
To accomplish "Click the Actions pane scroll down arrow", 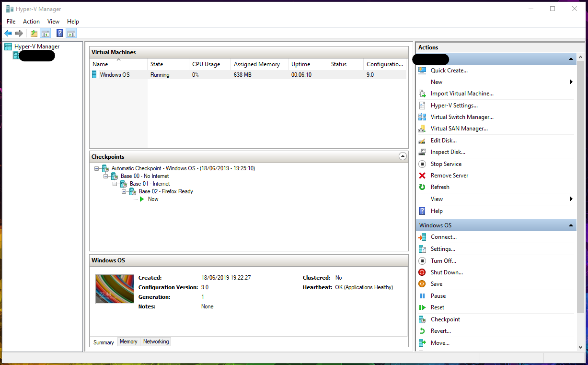I will tap(580, 347).
